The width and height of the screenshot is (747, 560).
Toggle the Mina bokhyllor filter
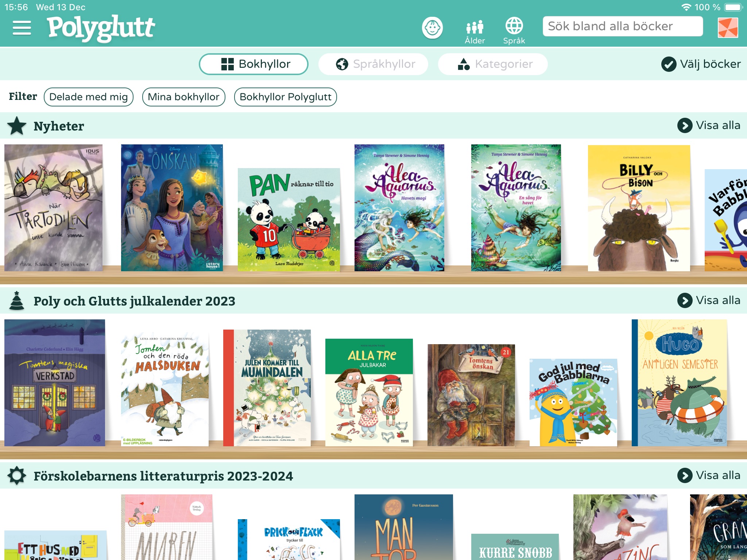pyautogui.click(x=184, y=97)
